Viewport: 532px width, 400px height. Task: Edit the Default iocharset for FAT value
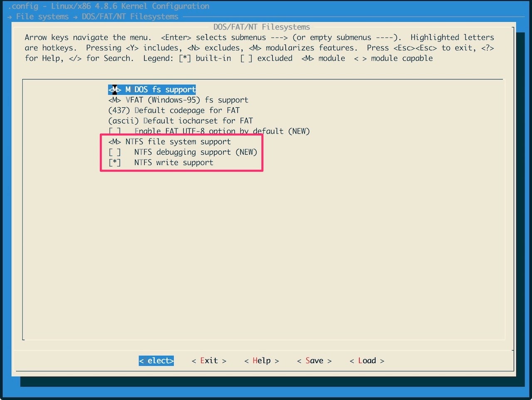pyautogui.click(x=180, y=121)
